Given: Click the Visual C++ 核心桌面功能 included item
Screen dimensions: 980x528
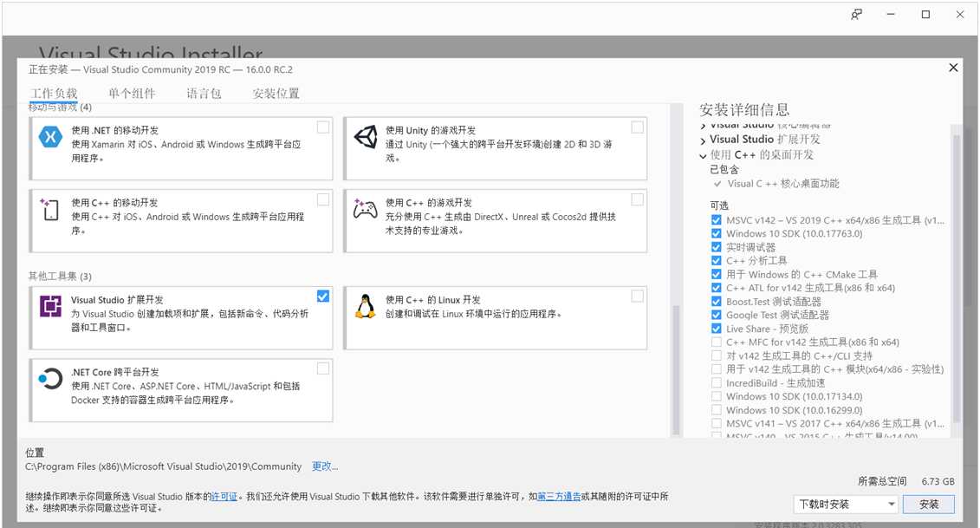Looking at the screenshot, I should pos(783,184).
